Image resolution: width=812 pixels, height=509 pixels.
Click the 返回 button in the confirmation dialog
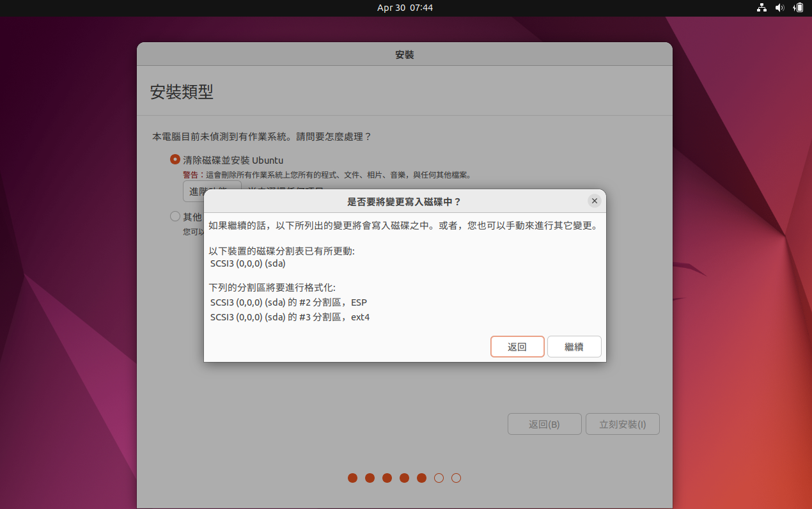coord(517,347)
